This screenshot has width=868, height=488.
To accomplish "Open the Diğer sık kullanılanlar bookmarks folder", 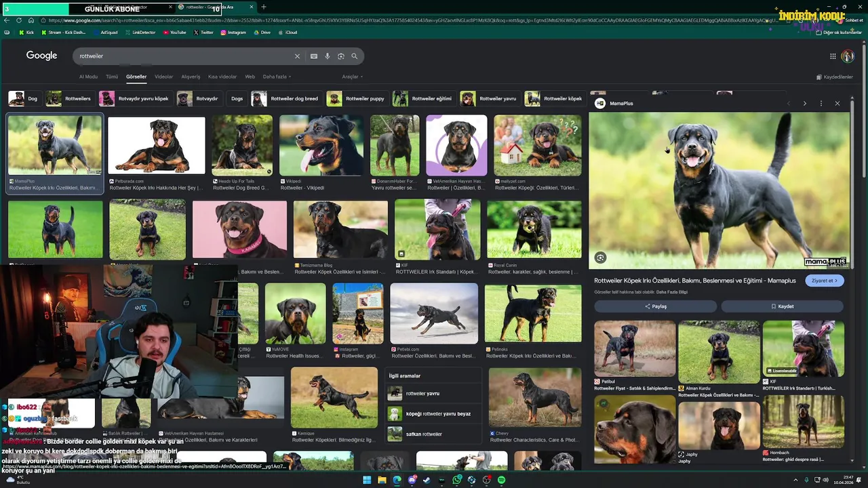I will (839, 33).
